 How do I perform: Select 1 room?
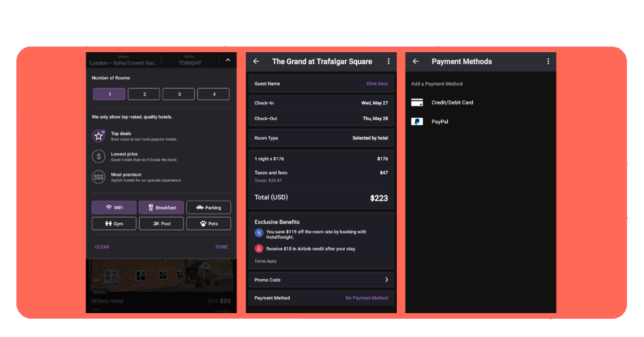[109, 94]
